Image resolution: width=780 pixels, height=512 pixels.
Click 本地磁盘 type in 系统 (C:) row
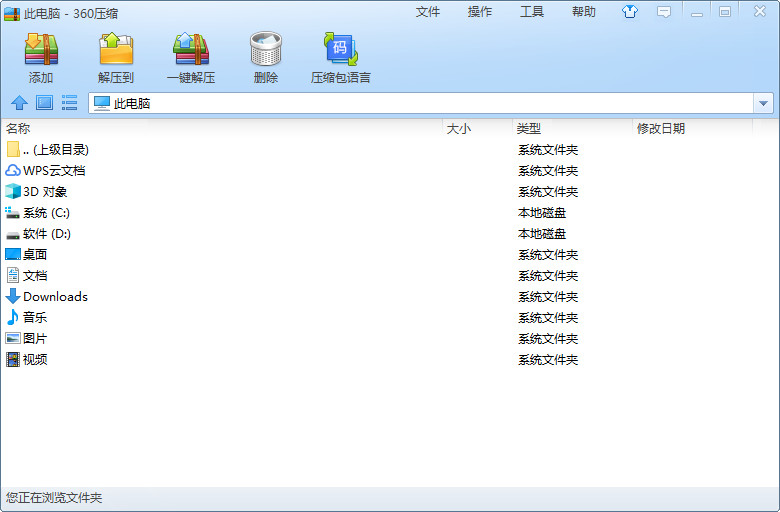coord(542,213)
